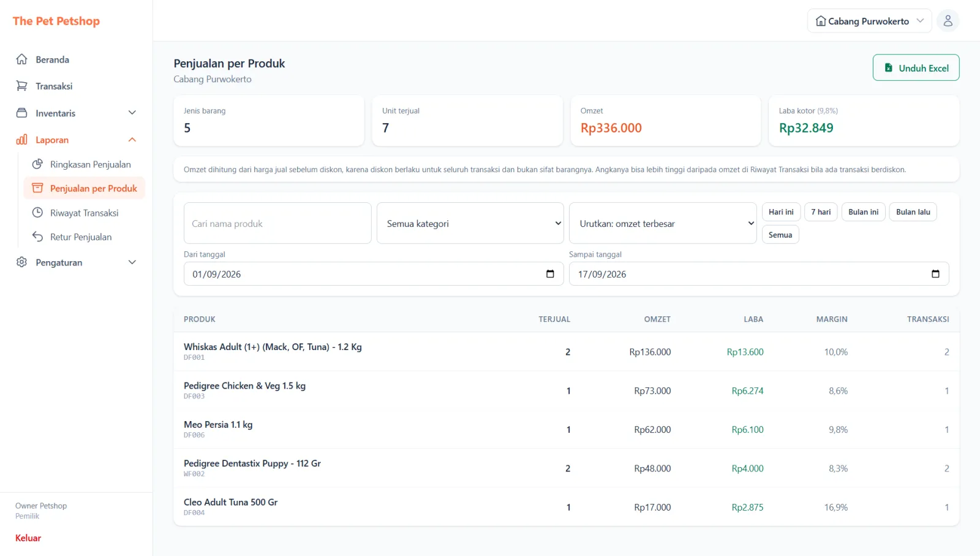Screen dimensions: 980x556
Task: Filter by Hari ini
Action: (x=781, y=212)
